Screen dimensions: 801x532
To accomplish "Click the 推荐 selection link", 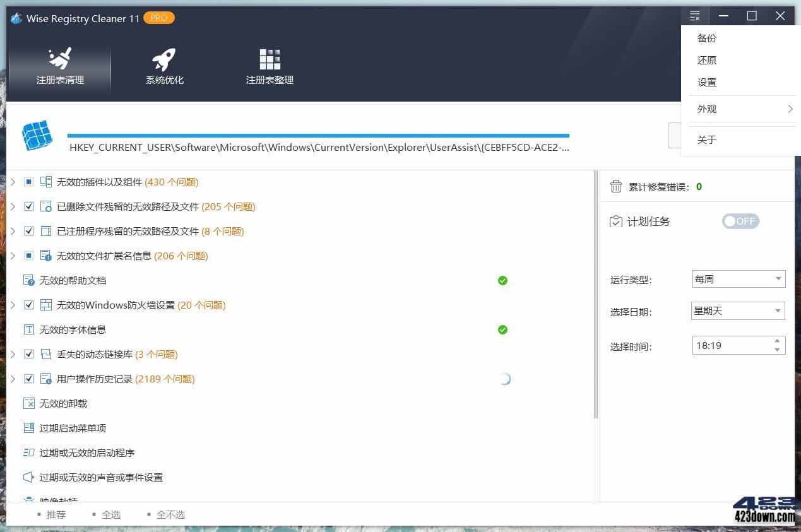I will (x=56, y=514).
